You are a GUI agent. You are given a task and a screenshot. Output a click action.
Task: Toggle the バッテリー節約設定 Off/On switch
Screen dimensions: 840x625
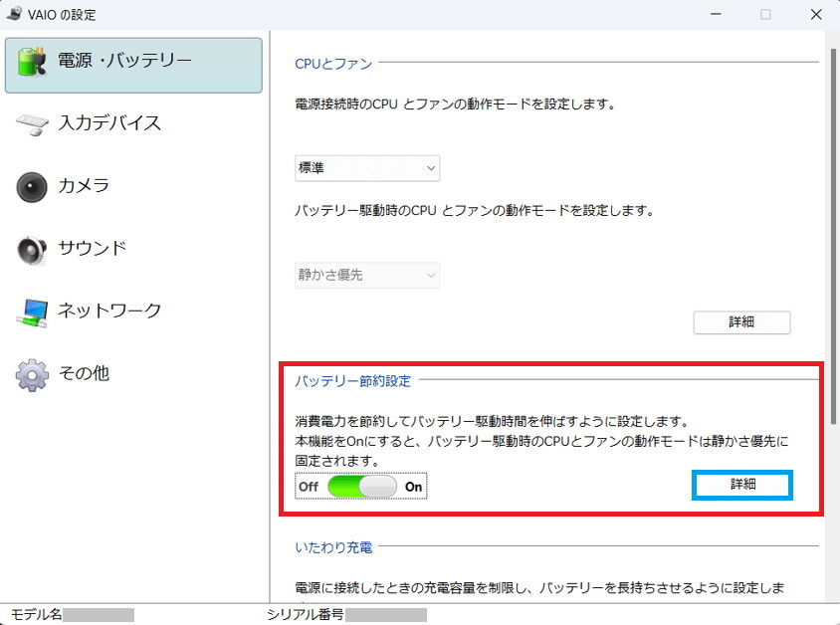pos(361,487)
